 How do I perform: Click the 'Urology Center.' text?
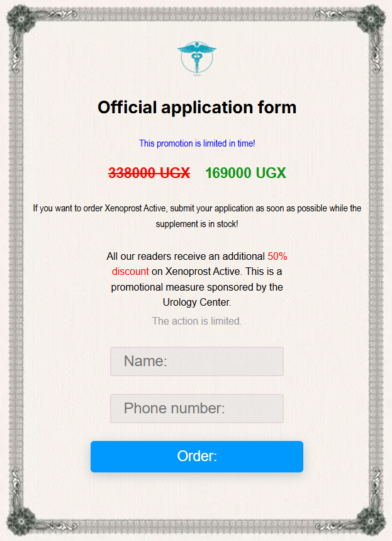(x=197, y=302)
